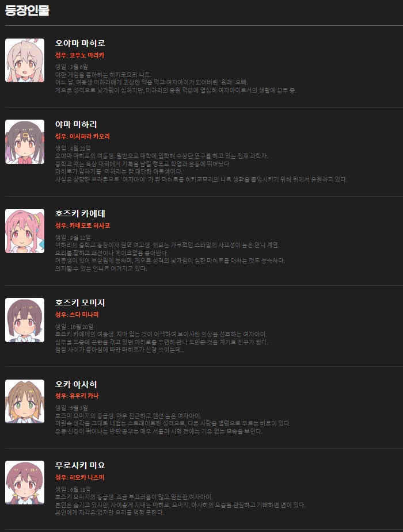This screenshot has height=532, width=403.
Task: Click Hozuki Kaede's pink-haired portrait
Action: (x=25, y=231)
